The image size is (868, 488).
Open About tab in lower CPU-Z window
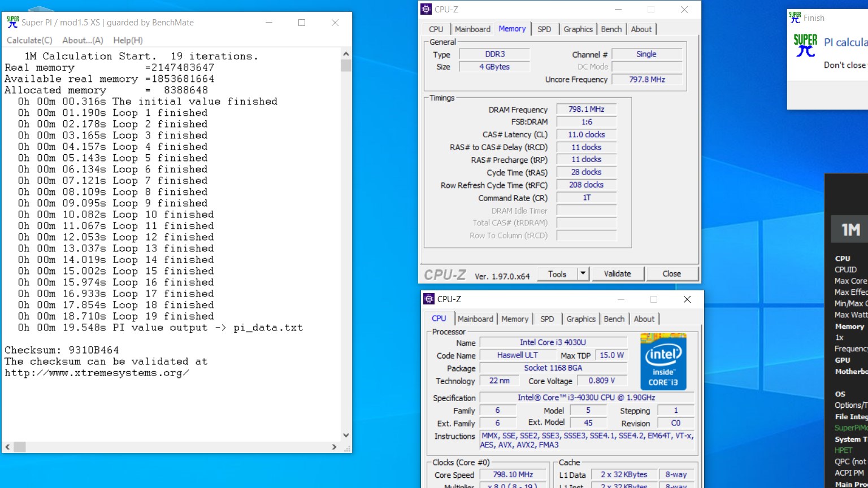pyautogui.click(x=644, y=319)
